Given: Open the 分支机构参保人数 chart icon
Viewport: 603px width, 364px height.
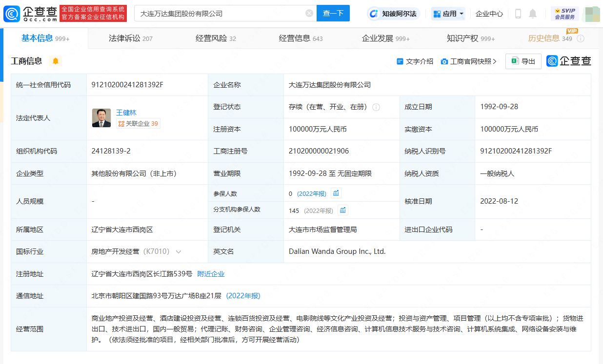Looking at the screenshot, I should coord(343,210).
